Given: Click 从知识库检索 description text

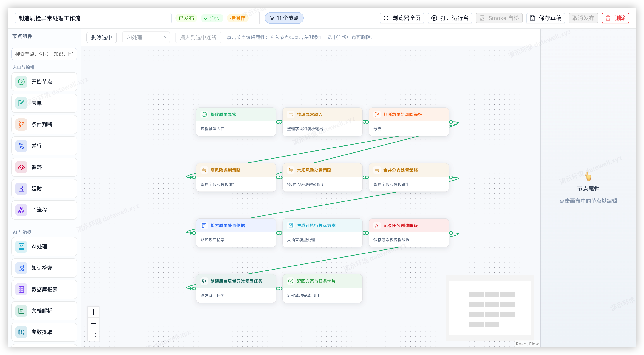Looking at the screenshot, I should 212,240.
